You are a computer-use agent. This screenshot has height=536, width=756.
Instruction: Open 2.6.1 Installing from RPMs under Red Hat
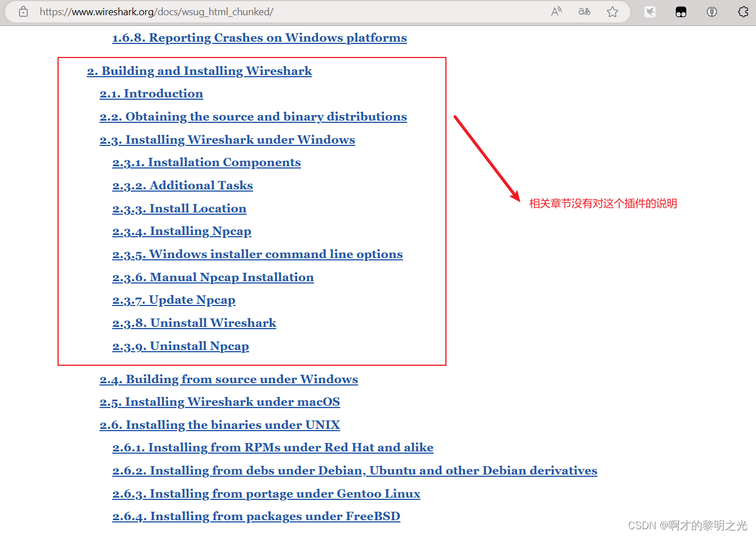tap(273, 448)
